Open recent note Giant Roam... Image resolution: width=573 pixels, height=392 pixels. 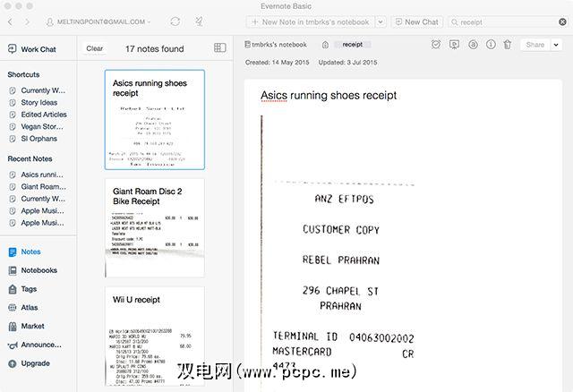(38, 187)
